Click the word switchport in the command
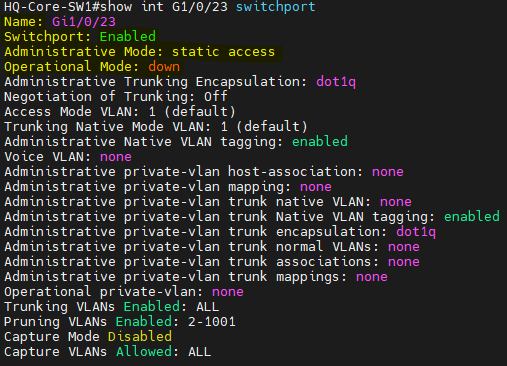The width and height of the screenshot is (507, 366). pyautogui.click(x=276, y=7)
